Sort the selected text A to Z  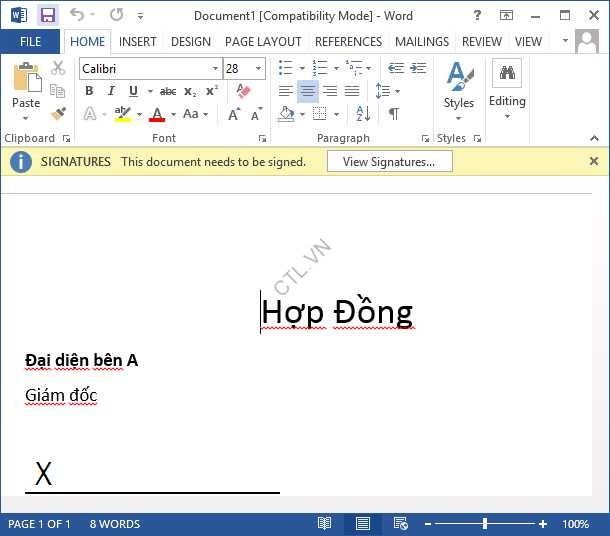point(363,114)
